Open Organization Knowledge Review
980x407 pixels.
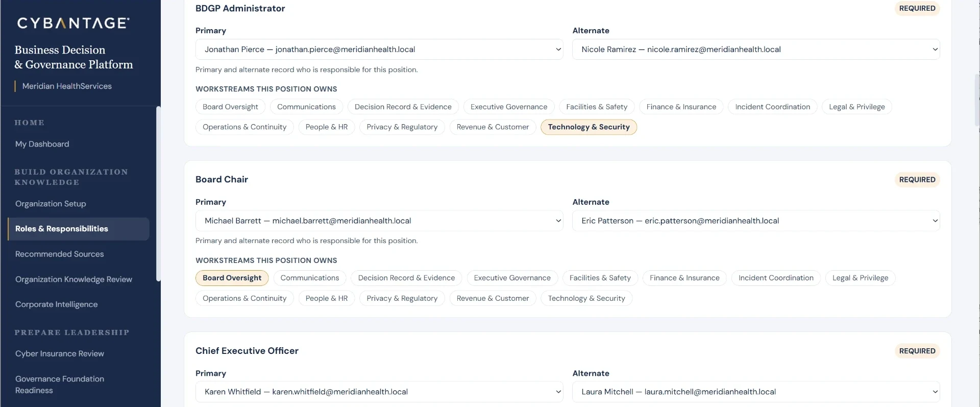click(x=73, y=279)
